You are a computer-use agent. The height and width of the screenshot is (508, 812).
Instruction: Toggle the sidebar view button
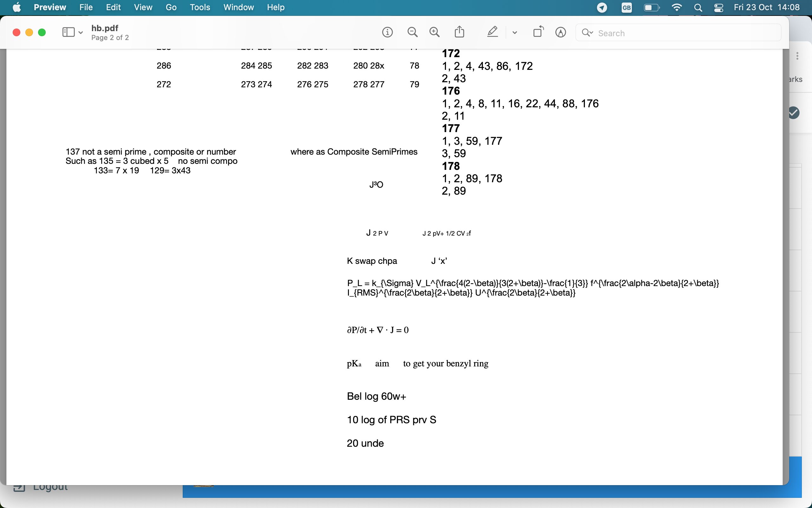(x=69, y=32)
